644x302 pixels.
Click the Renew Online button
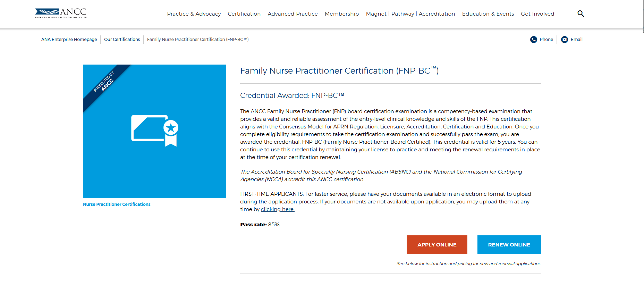(x=509, y=245)
